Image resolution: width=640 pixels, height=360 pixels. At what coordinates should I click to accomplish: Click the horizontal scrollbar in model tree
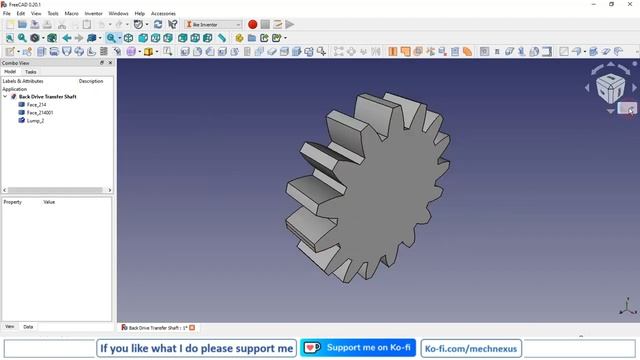click(56, 190)
